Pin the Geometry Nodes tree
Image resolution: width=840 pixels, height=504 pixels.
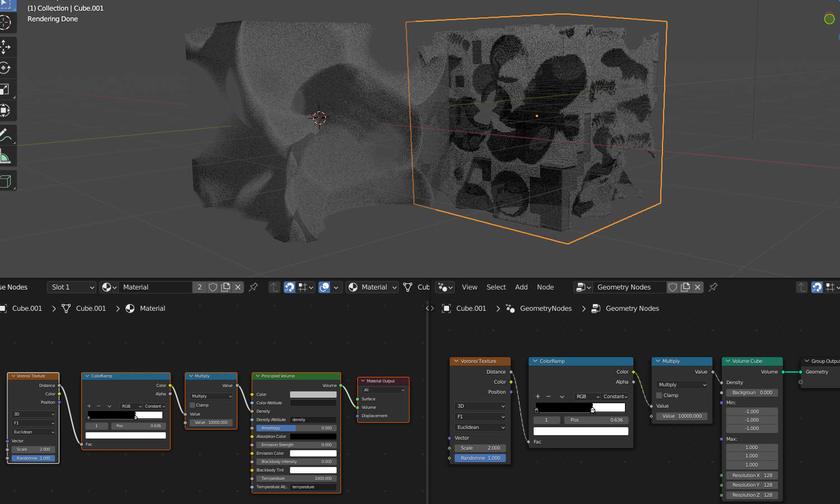tap(713, 287)
